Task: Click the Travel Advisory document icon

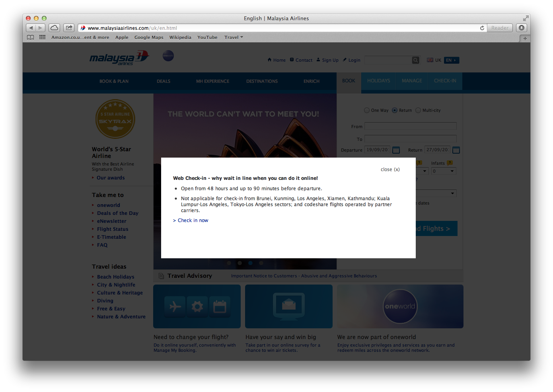Action: 161,276
